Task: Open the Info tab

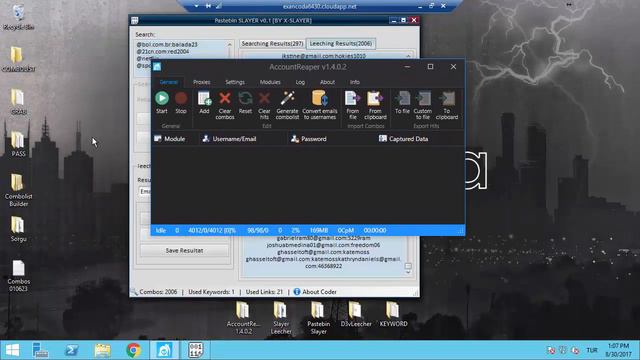Action: tap(355, 82)
